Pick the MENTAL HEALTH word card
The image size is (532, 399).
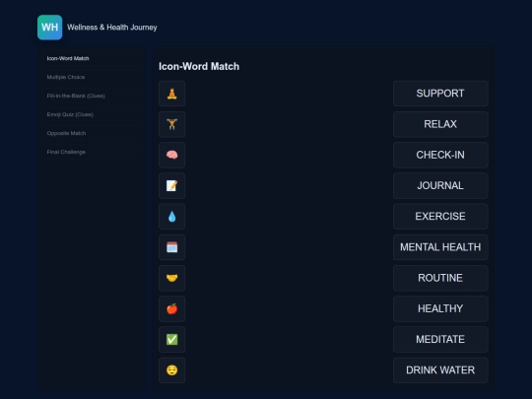click(440, 247)
